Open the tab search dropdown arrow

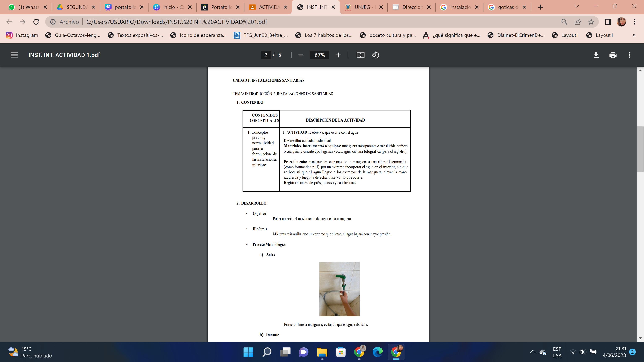[577, 7]
